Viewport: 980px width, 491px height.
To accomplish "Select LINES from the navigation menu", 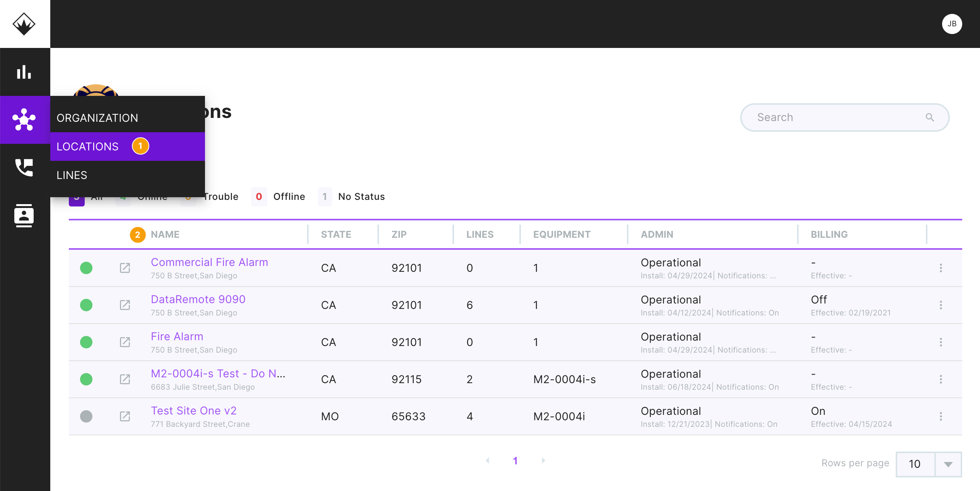I will click(x=72, y=175).
